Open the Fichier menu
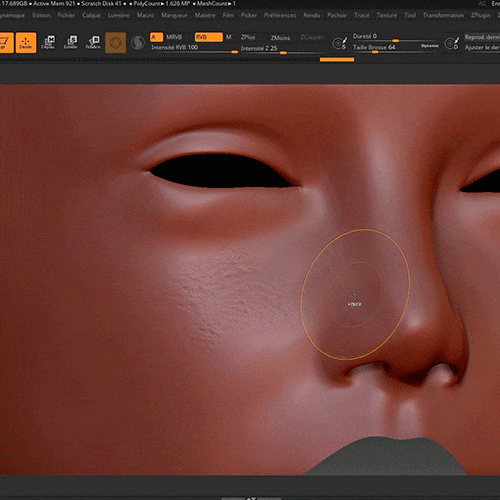 (x=66, y=15)
